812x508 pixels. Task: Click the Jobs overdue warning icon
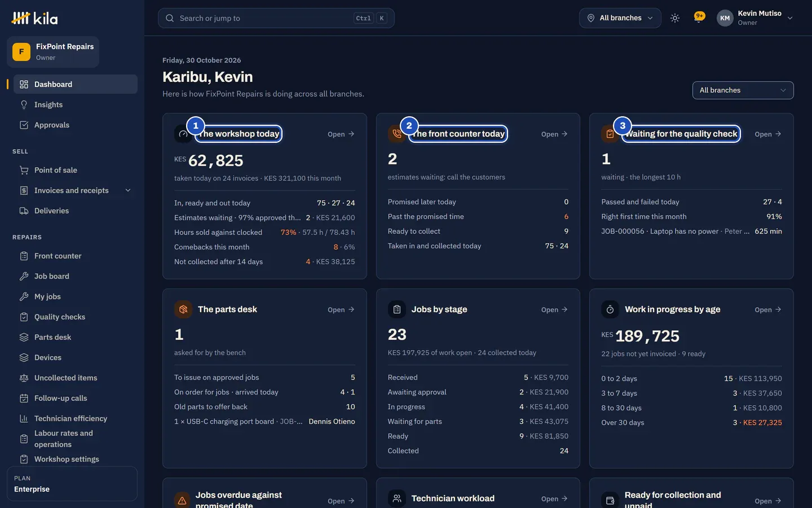tap(182, 501)
